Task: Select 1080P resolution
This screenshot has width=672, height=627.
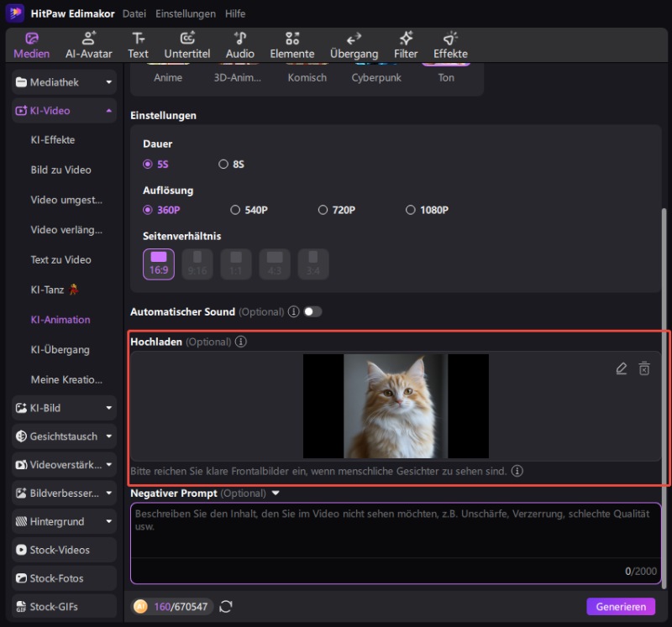Action: [411, 210]
